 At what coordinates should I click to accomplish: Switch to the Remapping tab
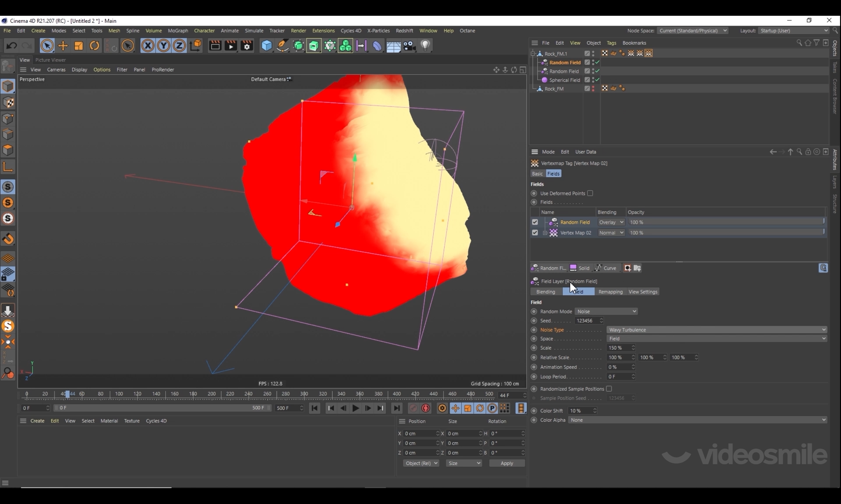coord(610,292)
